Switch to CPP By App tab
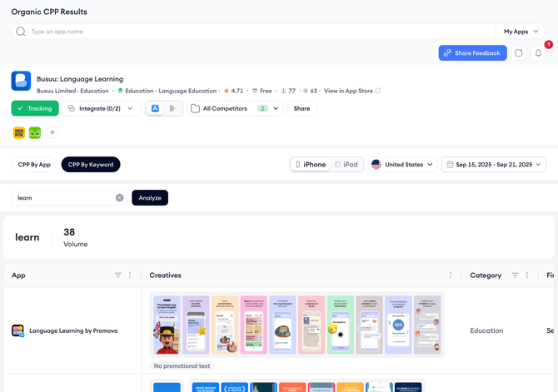The width and height of the screenshot is (558, 392). tap(34, 165)
